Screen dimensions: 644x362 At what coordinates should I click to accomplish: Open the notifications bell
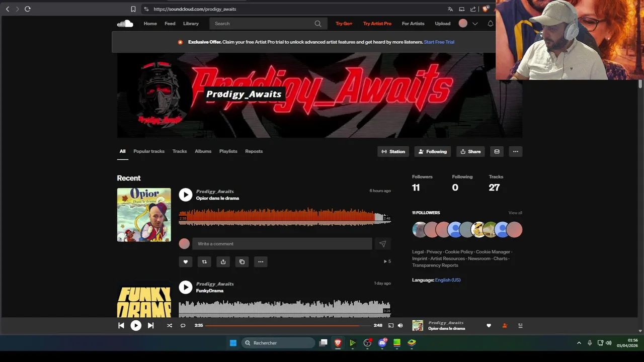click(x=491, y=24)
